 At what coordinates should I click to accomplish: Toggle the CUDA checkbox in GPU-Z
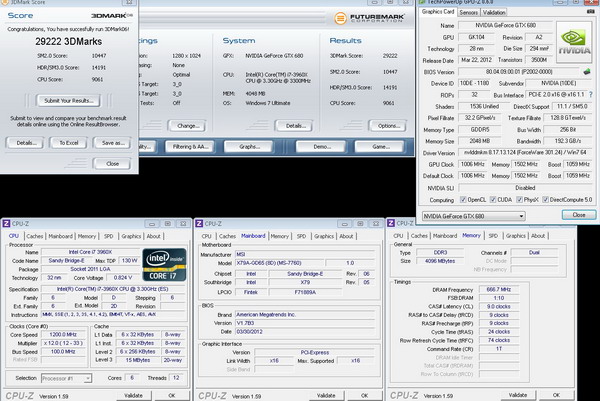493,199
